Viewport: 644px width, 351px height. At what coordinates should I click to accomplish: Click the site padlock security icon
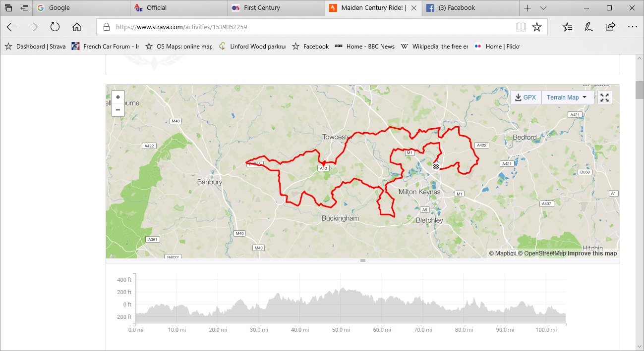pyautogui.click(x=106, y=27)
